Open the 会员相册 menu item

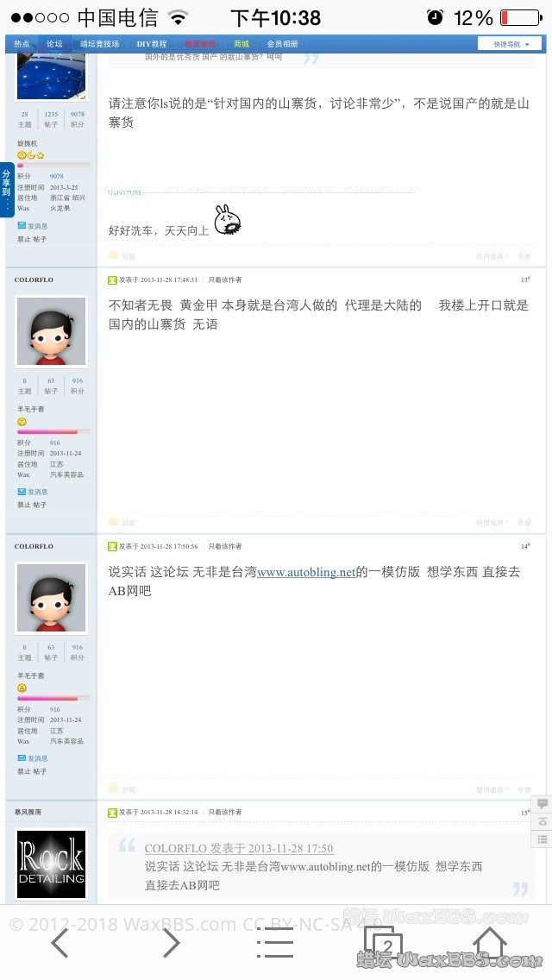click(x=283, y=44)
